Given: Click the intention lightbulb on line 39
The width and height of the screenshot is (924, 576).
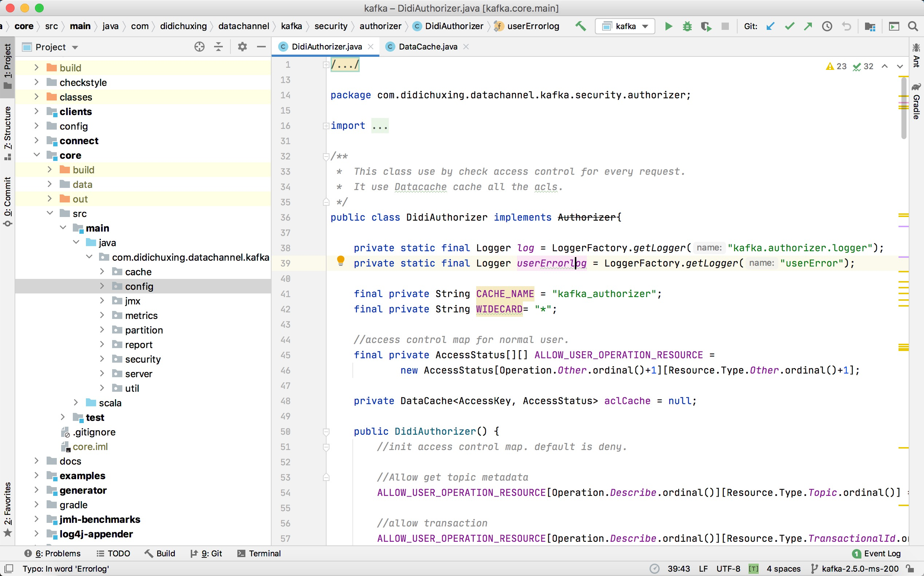Looking at the screenshot, I should coord(340,261).
